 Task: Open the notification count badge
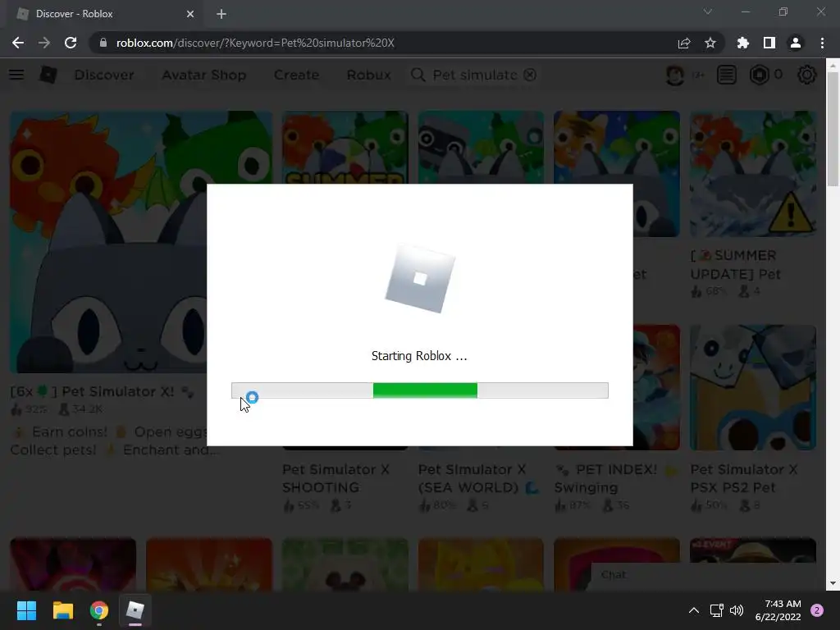tap(817, 610)
